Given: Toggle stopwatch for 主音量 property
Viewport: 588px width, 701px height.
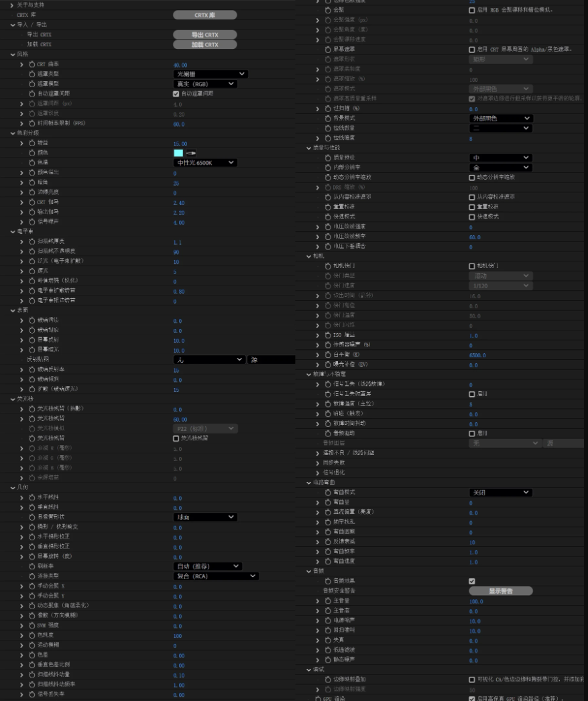Looking at the screenshot, I should point(328,601).
